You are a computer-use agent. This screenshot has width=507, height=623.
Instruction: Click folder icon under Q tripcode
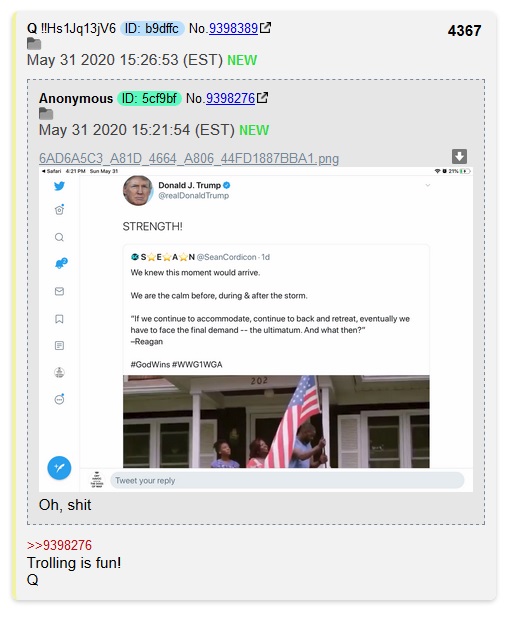coord(34,44)
